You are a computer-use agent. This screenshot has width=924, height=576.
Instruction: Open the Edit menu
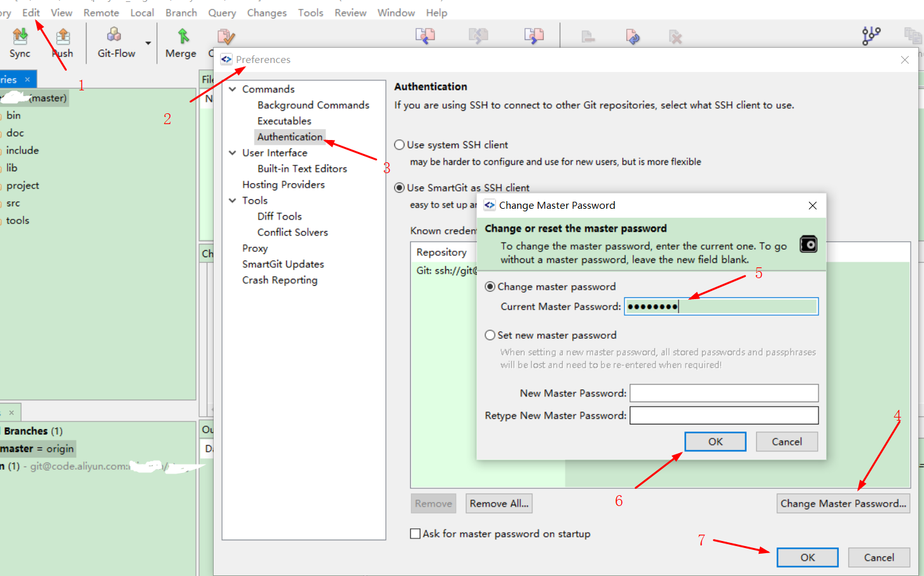tap(31, 13)
